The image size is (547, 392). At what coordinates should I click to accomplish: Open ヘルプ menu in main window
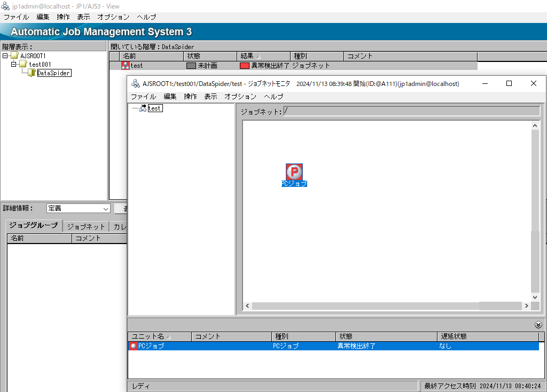point(146,17)
